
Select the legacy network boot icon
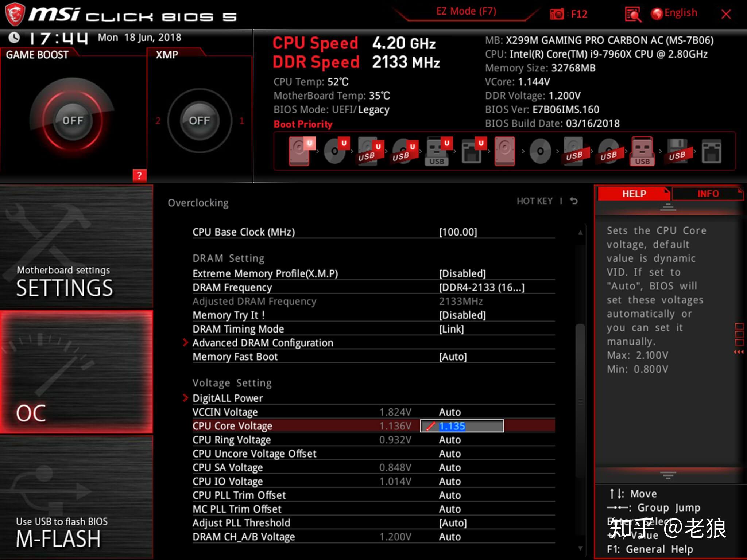tap(711, 151)
